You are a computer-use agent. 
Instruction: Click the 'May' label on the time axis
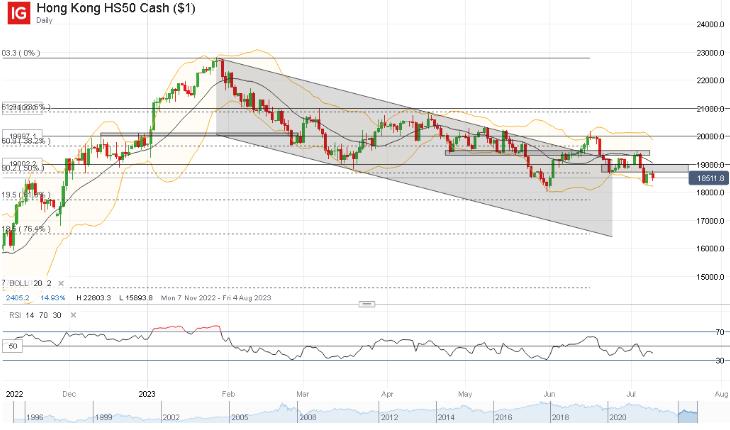coord(465,394)
